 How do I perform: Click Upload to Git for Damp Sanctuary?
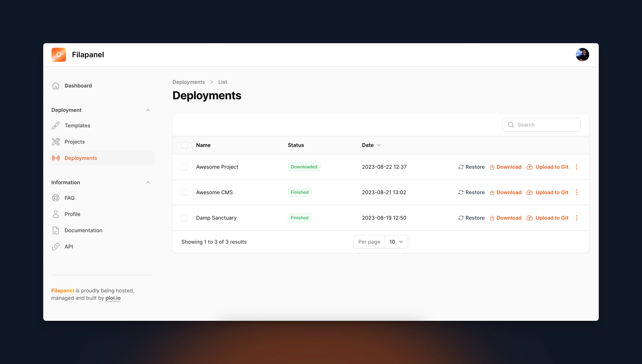tap(547, 218)
